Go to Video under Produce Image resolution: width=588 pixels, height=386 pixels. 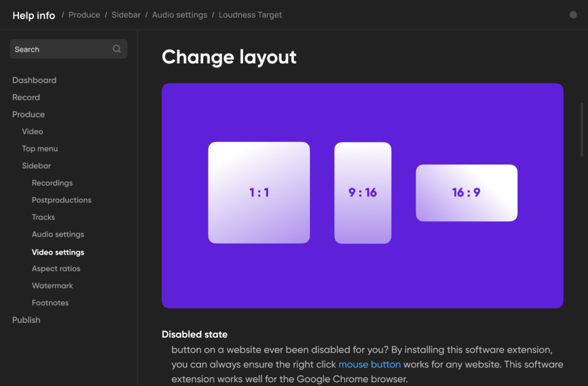tap(32, 131)
